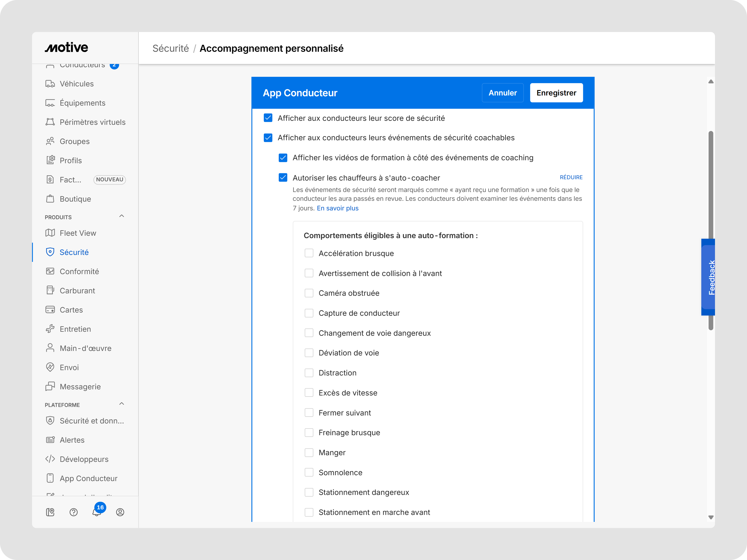Viewport: 747px width, 560px height.
Task: Collapse the PRODUITS section
Action: coord(122,216)
